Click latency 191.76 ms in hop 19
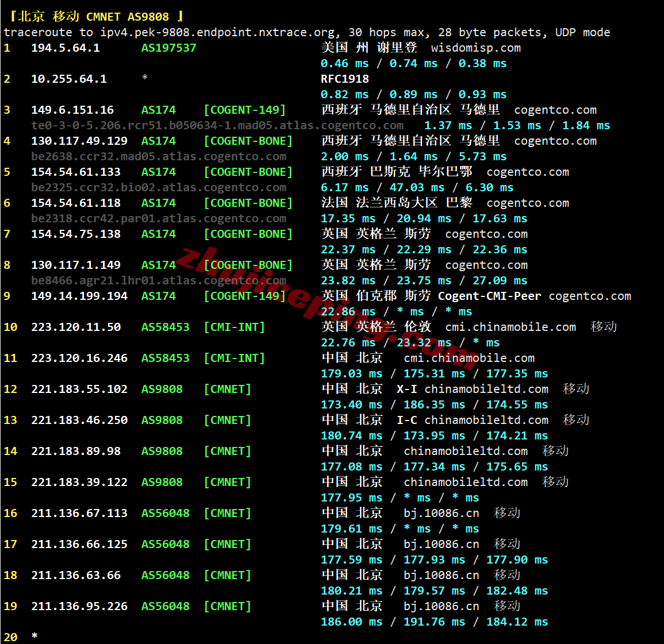664x644 pixels. tap(435, 622)
